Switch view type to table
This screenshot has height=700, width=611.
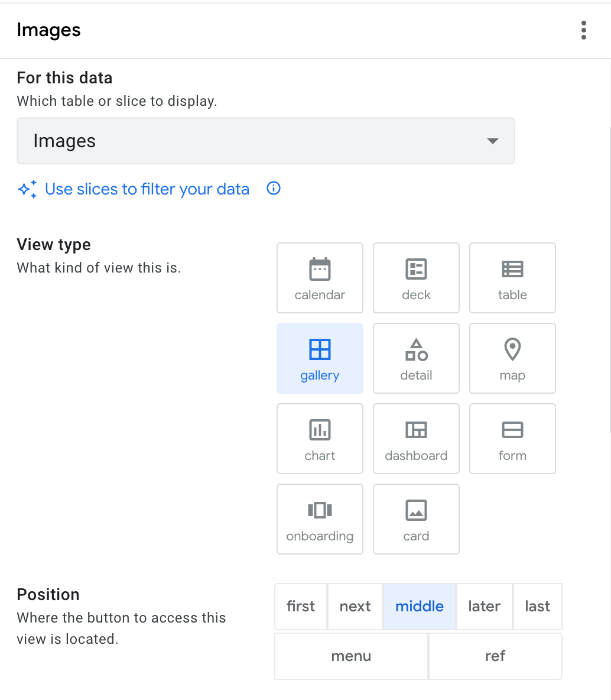(x=512, y=278)
